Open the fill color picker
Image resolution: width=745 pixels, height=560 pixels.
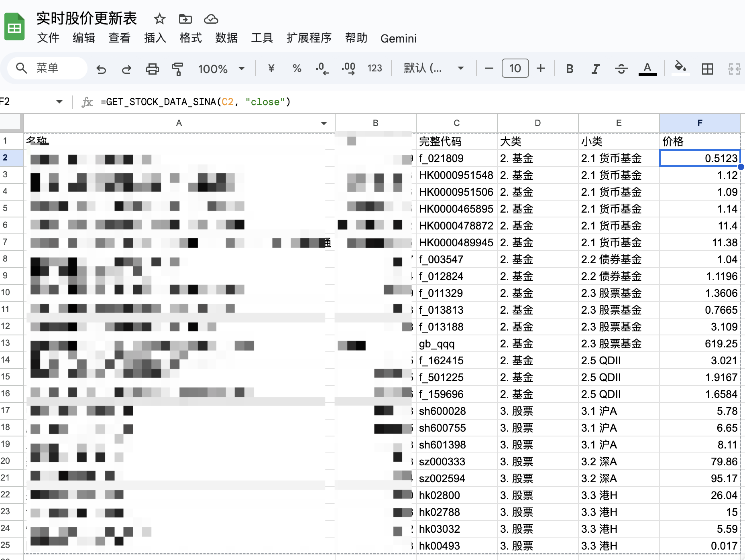point(680,68)
